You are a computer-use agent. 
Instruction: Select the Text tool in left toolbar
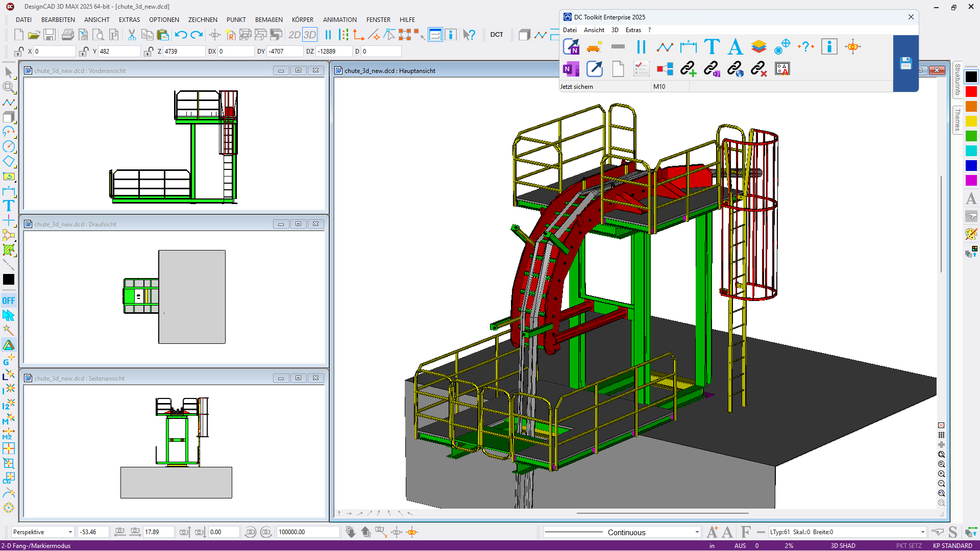9,206
